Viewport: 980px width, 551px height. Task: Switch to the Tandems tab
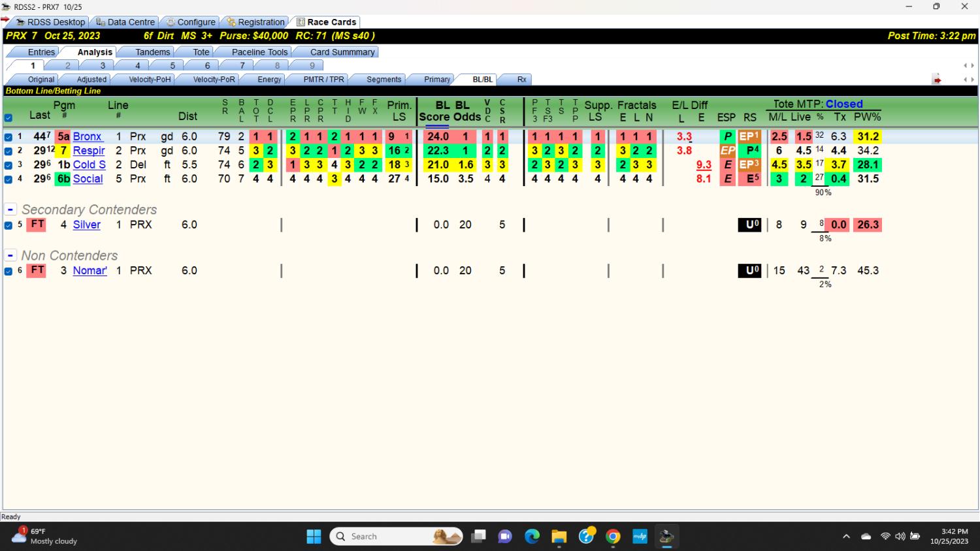tap(152, 52)
